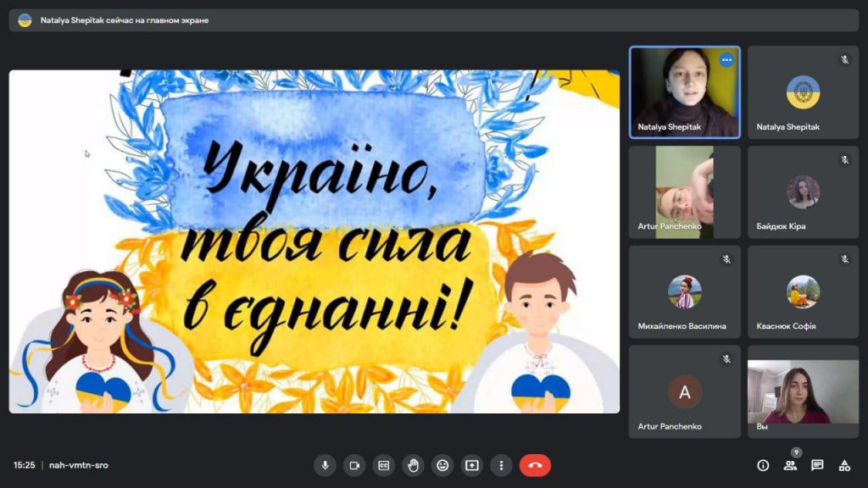Screen dimensions: 868x488
Task: Toggle the microphone mute button
Action: pos(325,465)
